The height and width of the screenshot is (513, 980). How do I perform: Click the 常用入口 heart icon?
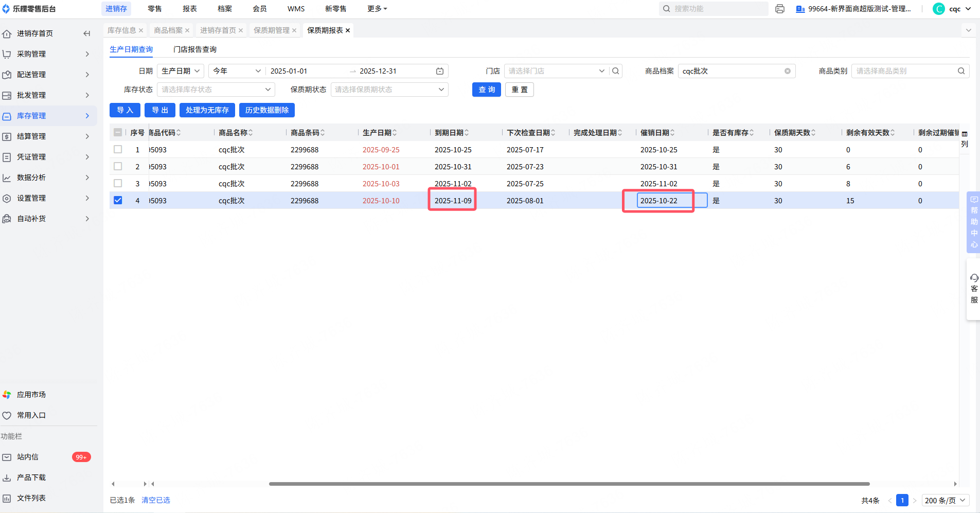[x=7, y=415]
